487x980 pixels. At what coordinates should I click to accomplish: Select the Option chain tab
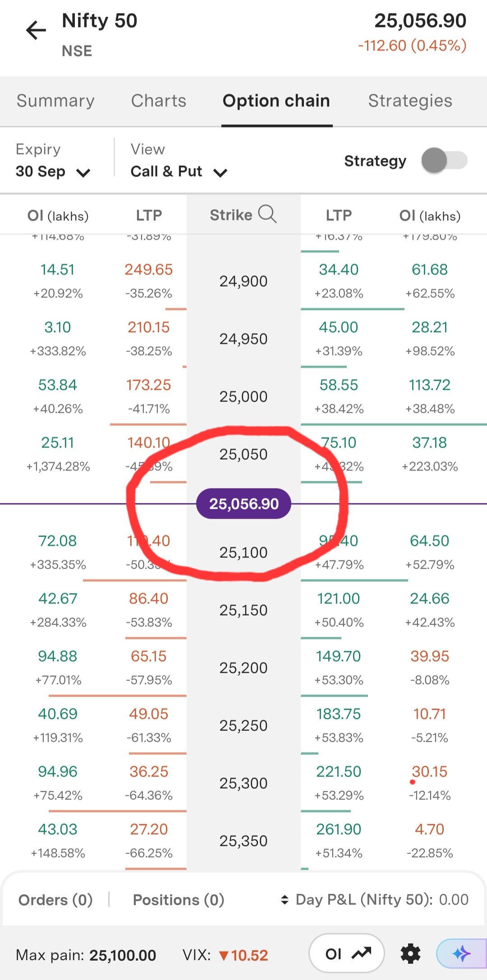pos(276,101)
